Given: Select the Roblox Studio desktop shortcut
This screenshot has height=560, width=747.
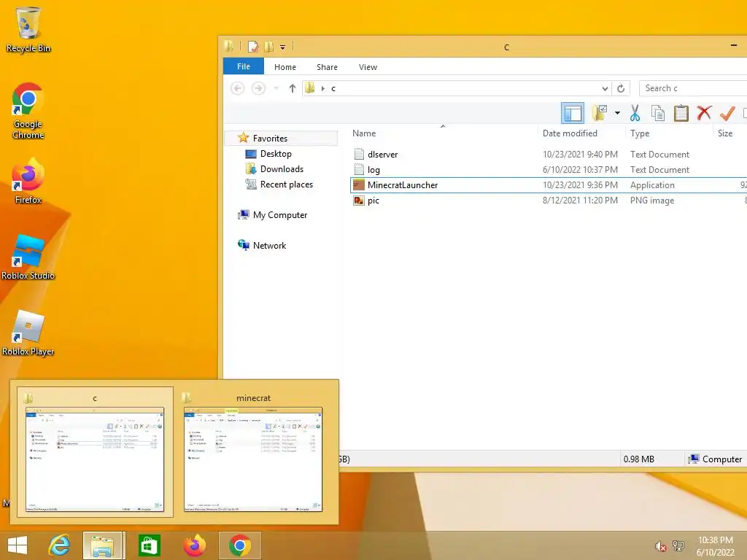Looking at the screenshot, I should (x=28, y=257).
